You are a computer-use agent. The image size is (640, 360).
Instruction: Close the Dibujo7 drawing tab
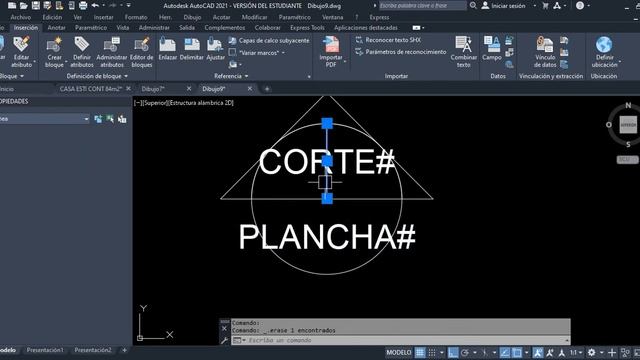tap(189, 89)
